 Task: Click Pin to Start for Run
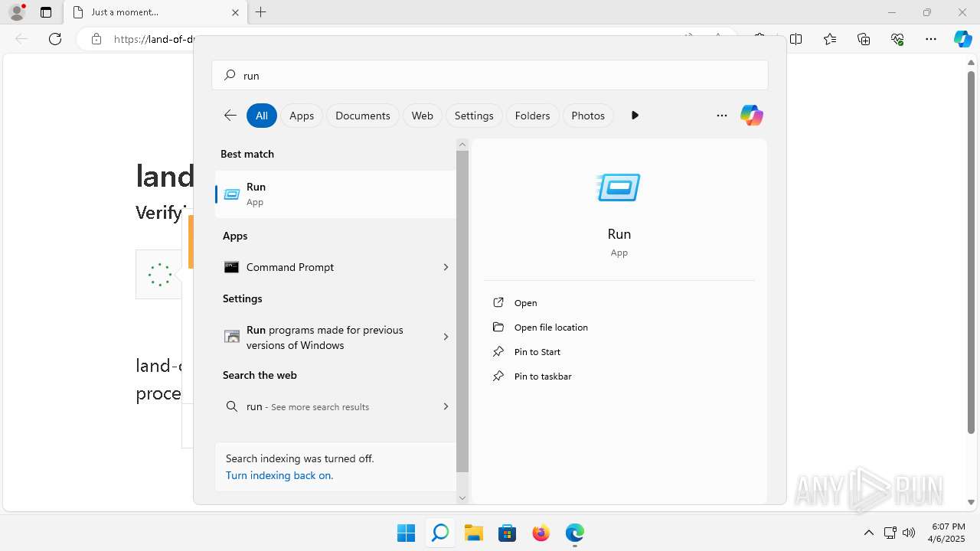[537, 352]
